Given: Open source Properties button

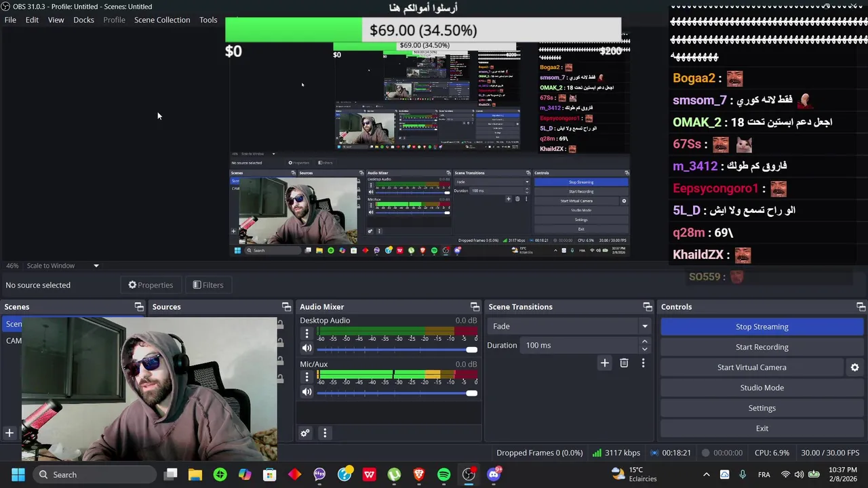Looking at the screenshot, I should (x=151, y=285).
